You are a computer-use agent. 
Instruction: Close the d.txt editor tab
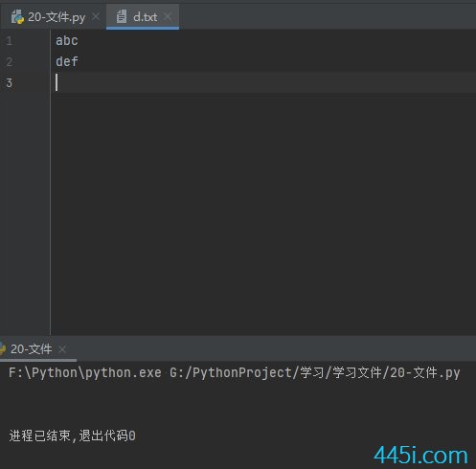(168, 16)
